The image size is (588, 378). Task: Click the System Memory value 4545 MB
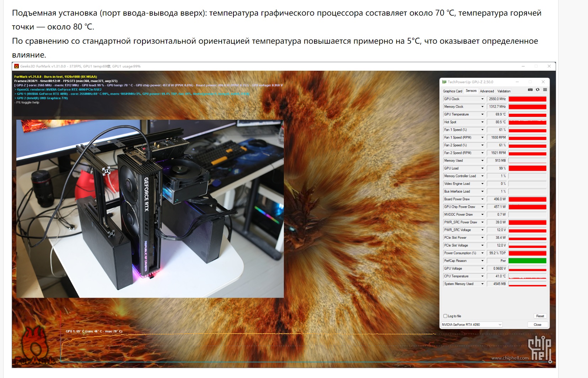(x=497, y=284)
